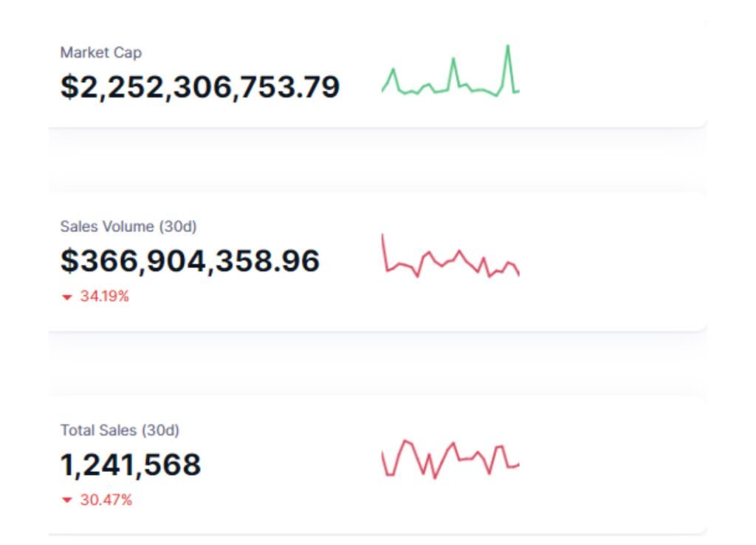Open the red Sales Volume sparkline chart
This screenshot has width=756, height=545.
coord(450,258)
